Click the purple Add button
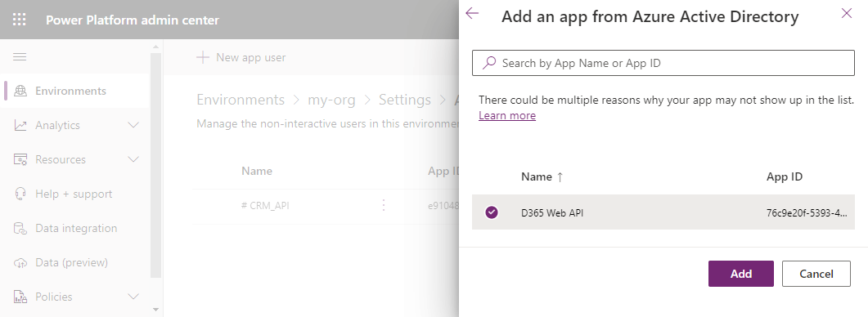 740,274
